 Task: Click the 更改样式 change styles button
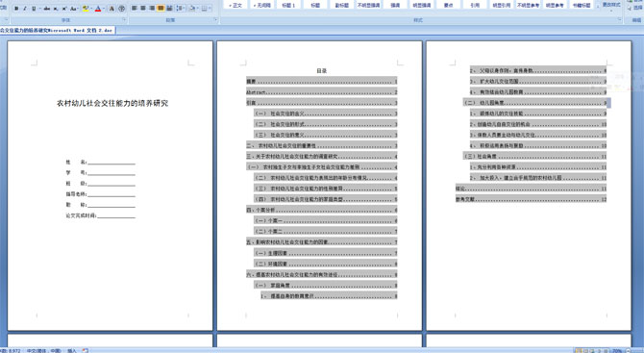611,5
